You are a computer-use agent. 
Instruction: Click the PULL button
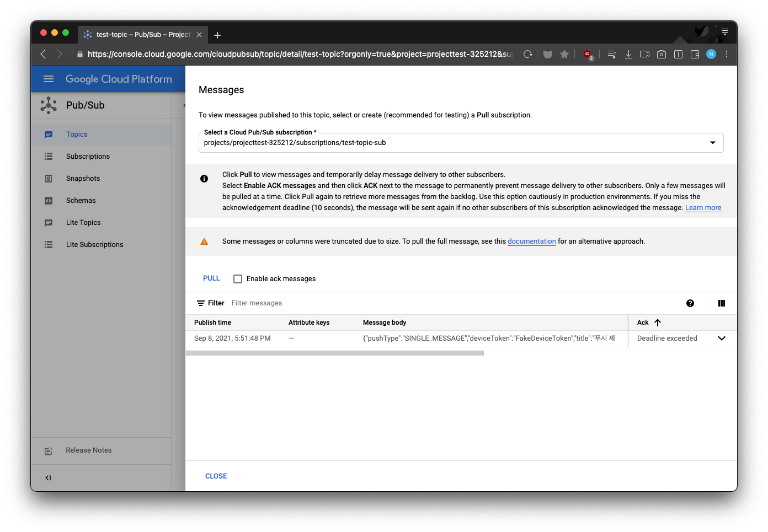[211, 278]
